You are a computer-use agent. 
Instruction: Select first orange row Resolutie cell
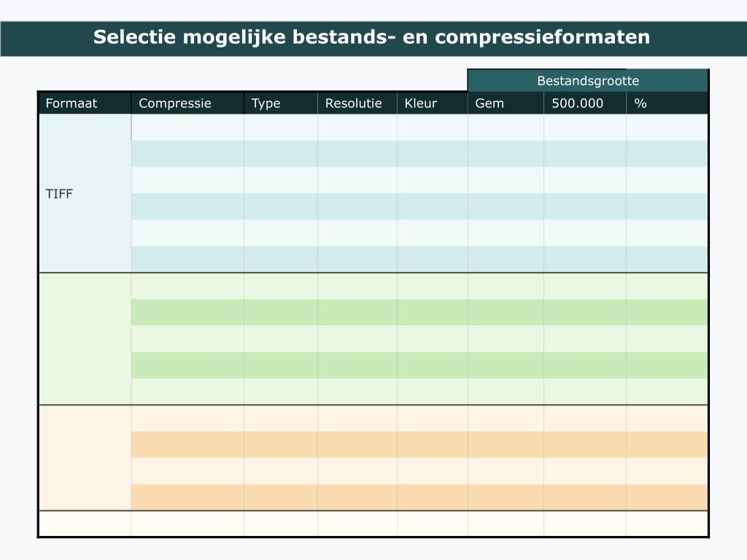pos(357,419)
